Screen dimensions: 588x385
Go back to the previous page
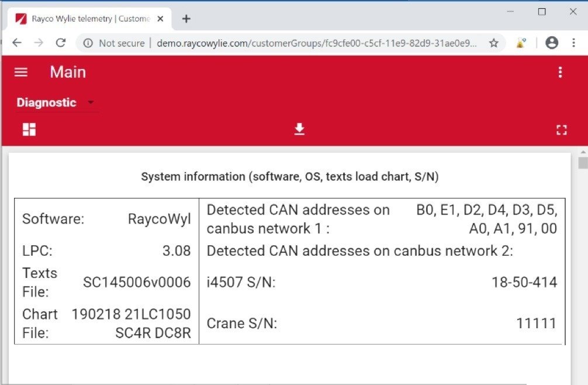17,43
